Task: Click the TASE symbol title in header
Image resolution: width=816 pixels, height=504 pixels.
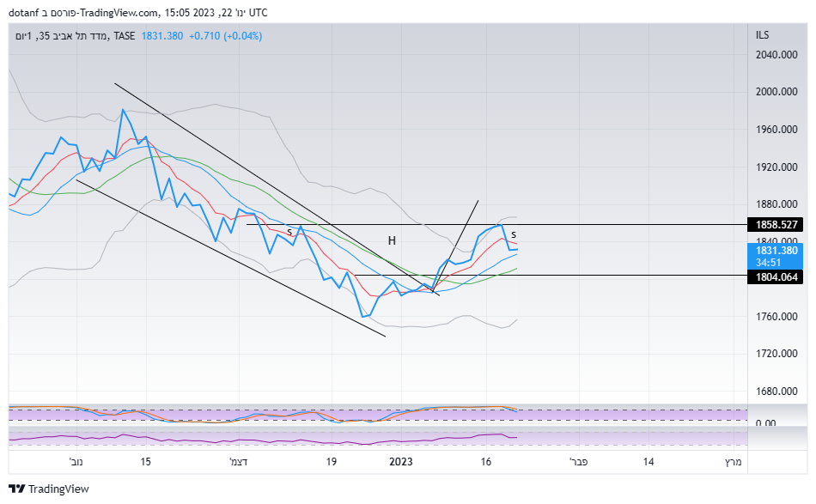Action: coord(75,36)
